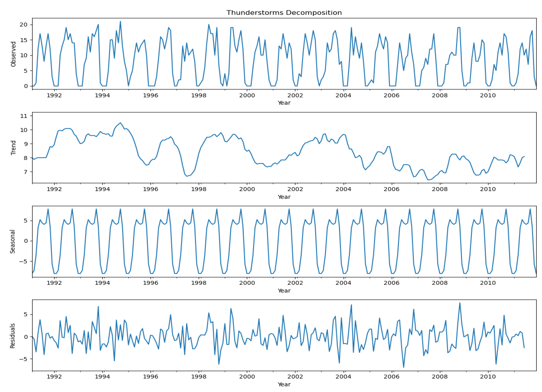The image size is (542, 392).
Task: Click the 'Seasonal' y-axis label
Action: [x=13, y=242]
